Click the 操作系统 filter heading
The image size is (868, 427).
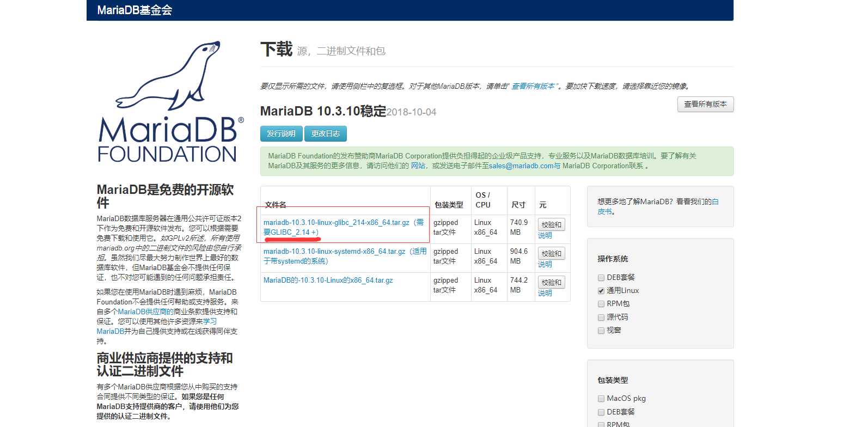coord(613,259)
